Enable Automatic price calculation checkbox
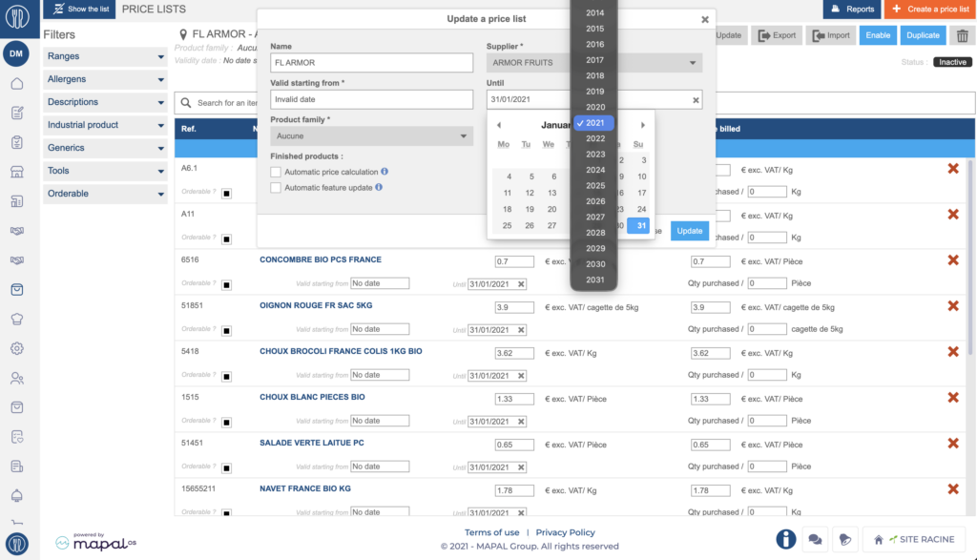Viewport: 977px width, 560px height. pos(276,172)
